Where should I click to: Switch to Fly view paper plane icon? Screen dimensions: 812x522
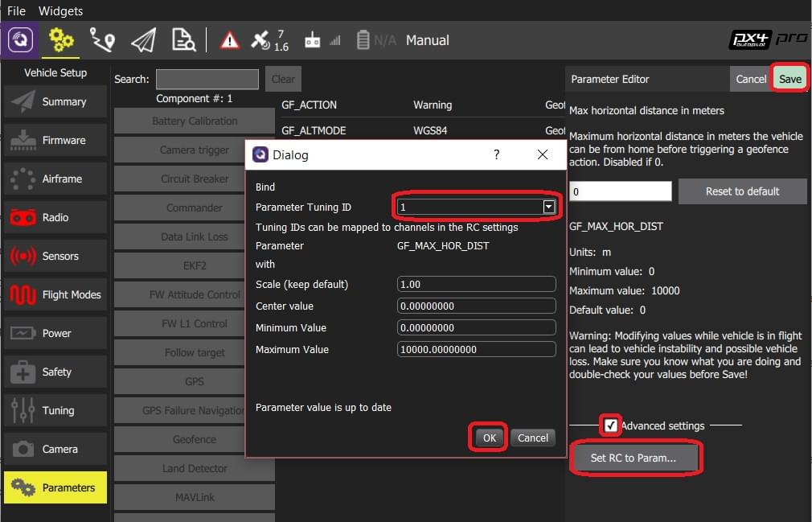(143, 39)
